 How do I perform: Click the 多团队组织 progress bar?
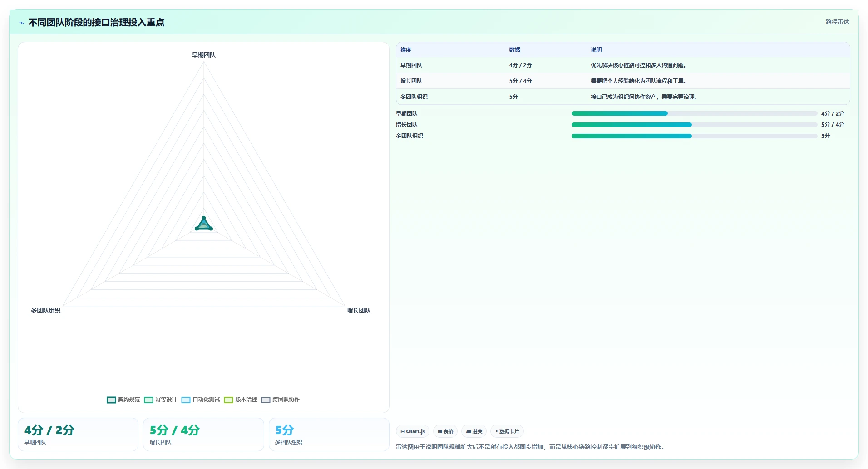coord(694,136)
